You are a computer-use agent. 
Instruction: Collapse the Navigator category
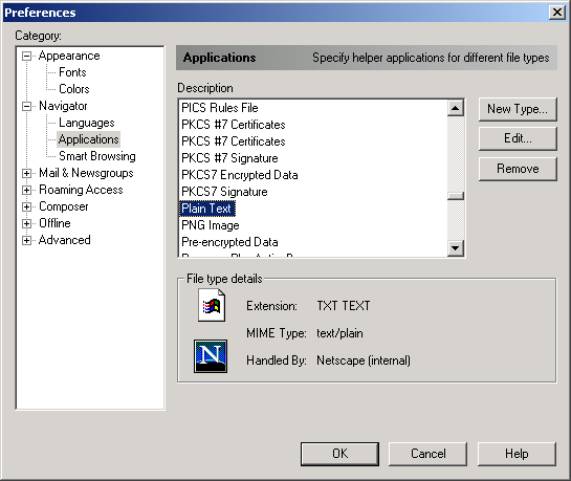(x=27, y=106)
